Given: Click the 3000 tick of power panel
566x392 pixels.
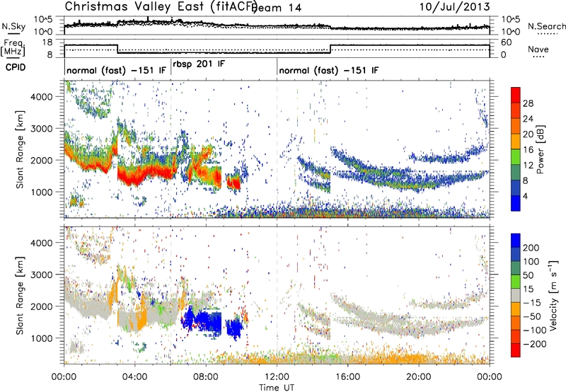Looking at the screenshot, I should (41, 129).
